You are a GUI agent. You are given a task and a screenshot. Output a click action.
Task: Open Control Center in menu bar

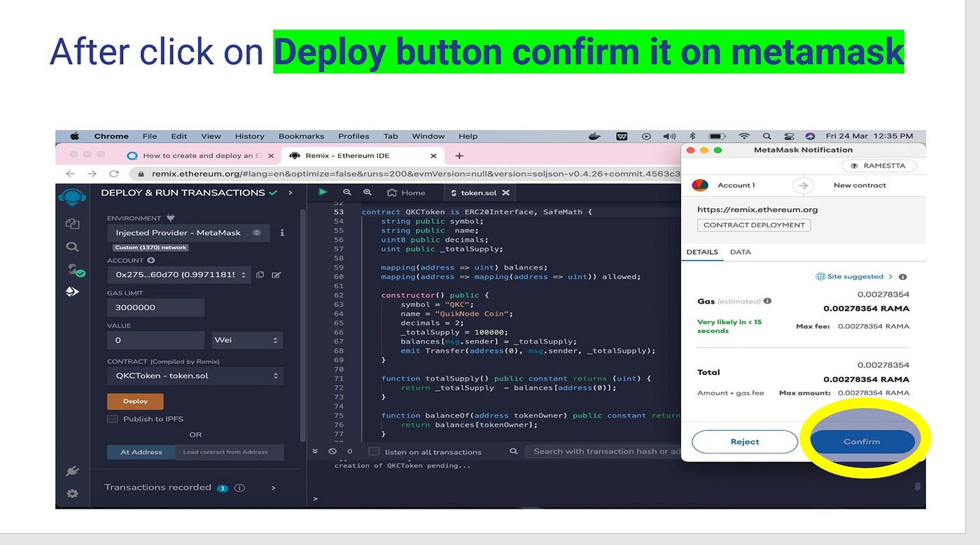[789, 136]
